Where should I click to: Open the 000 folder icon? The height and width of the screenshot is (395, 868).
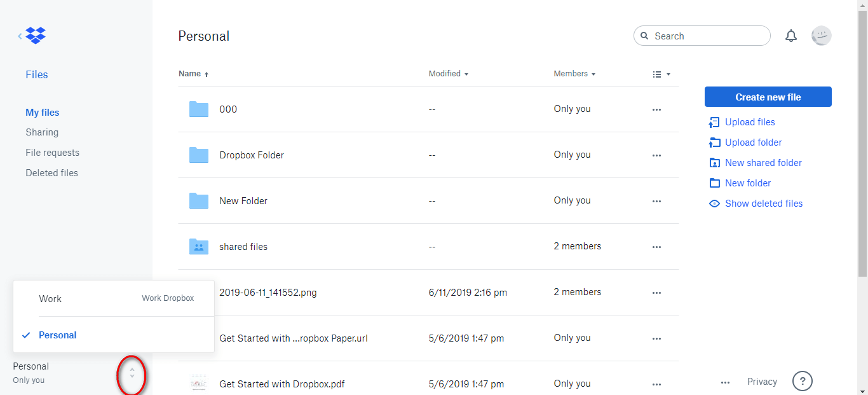pyautogui.click(x=199, y=109)
